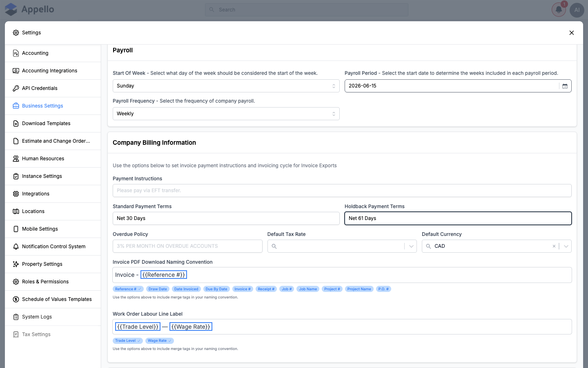Image resolution: width=588 pixels, height=368 pixels.
Task: Go to Locations settings
Action: [x=53, y=211]
